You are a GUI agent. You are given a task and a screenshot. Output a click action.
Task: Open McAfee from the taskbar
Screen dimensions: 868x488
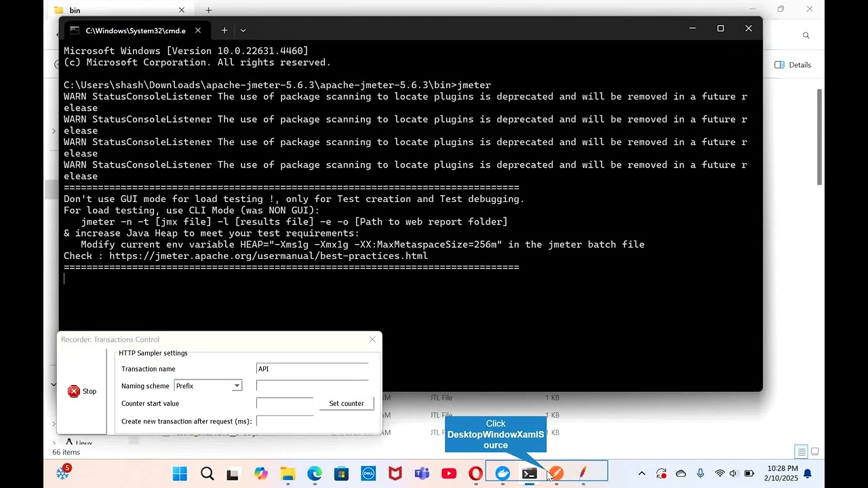pos(395,473)
